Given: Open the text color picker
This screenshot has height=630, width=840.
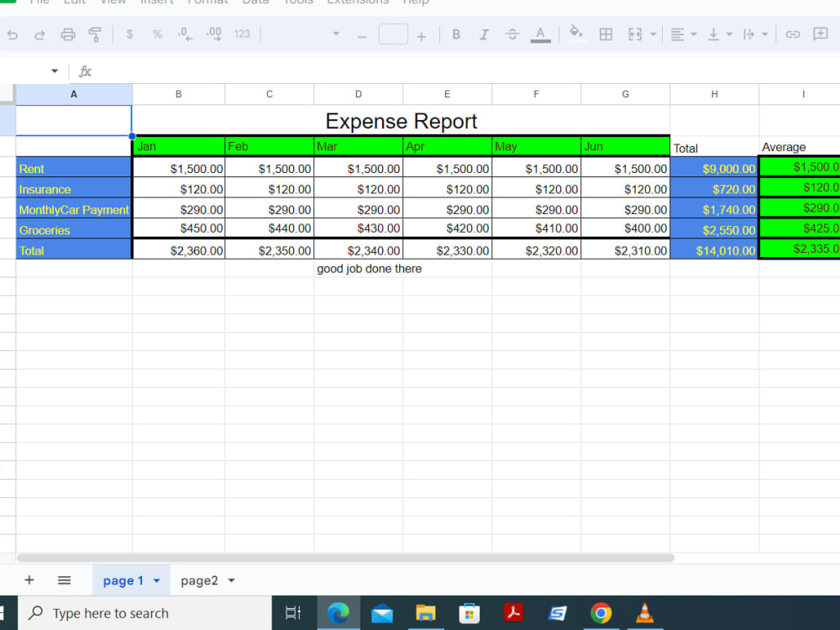Looking at the screenshot, I should pos(540,34).
